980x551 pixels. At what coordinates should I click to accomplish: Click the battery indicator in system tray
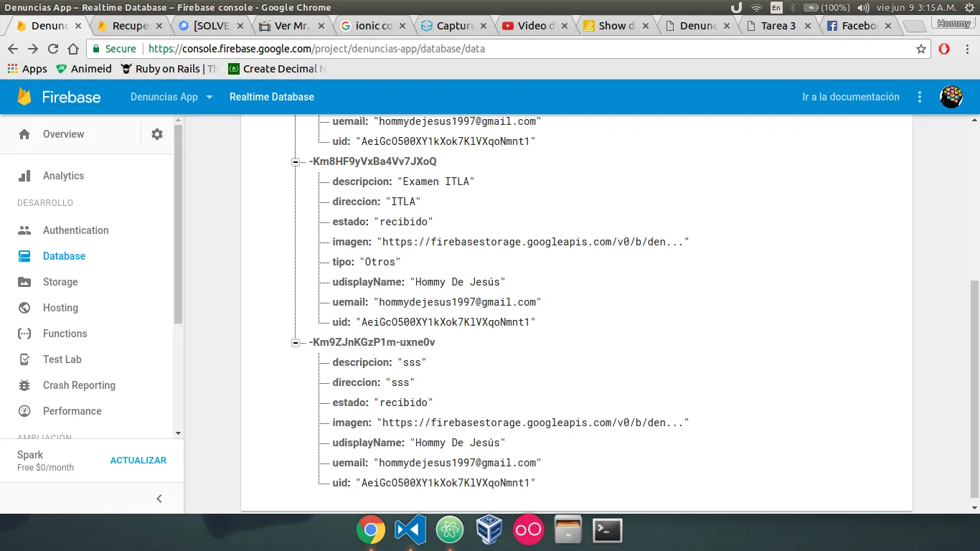[826, 7]
